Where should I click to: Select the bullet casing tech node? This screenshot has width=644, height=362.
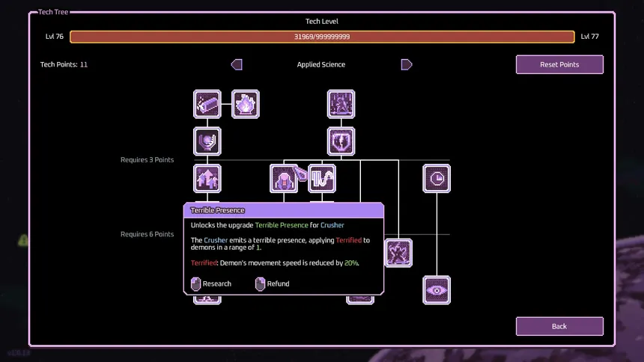coord(207,104)
